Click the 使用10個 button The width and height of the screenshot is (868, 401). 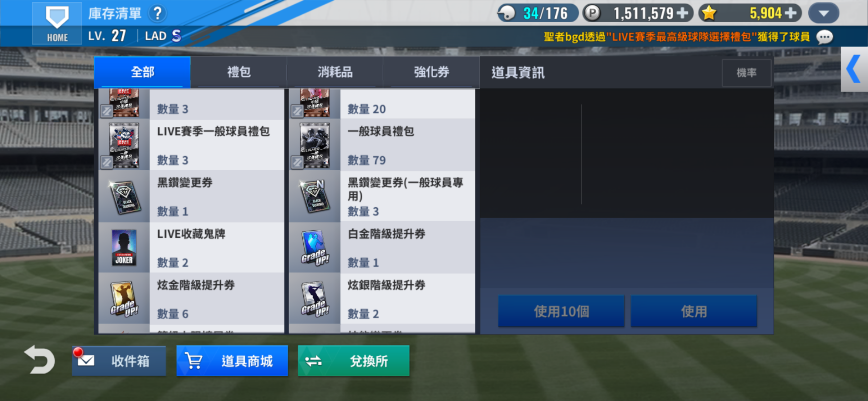(561, 311)
